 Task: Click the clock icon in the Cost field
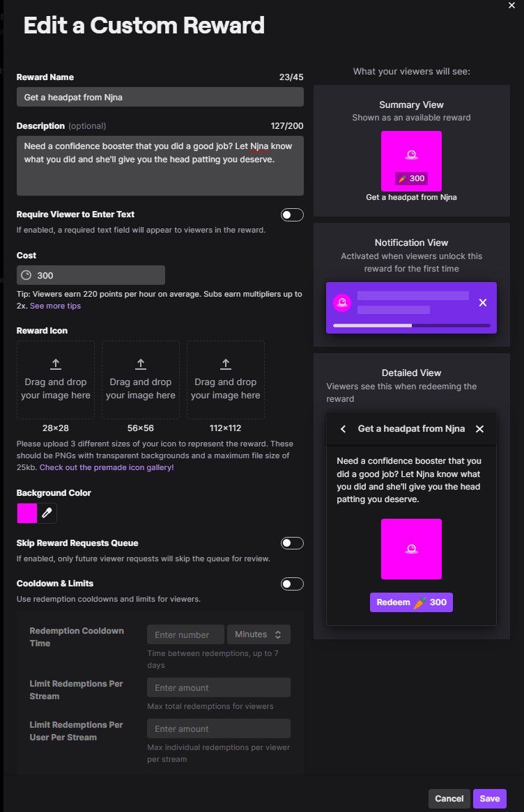28,275
